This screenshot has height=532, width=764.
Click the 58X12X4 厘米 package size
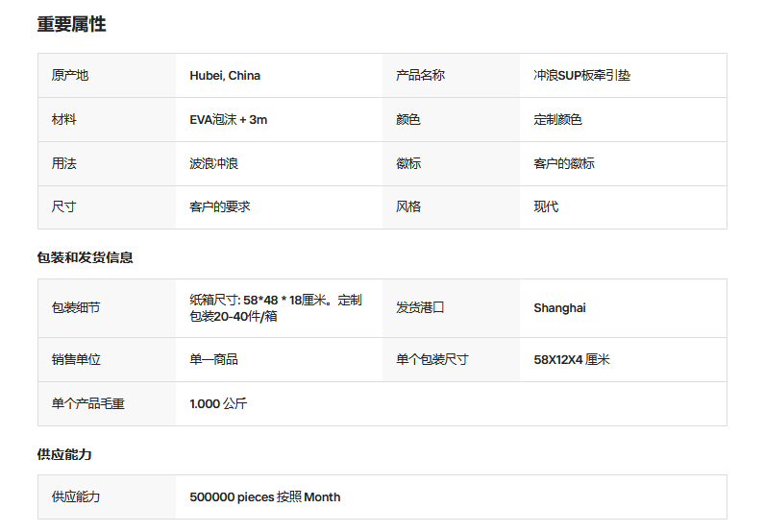tap(572, 360)
